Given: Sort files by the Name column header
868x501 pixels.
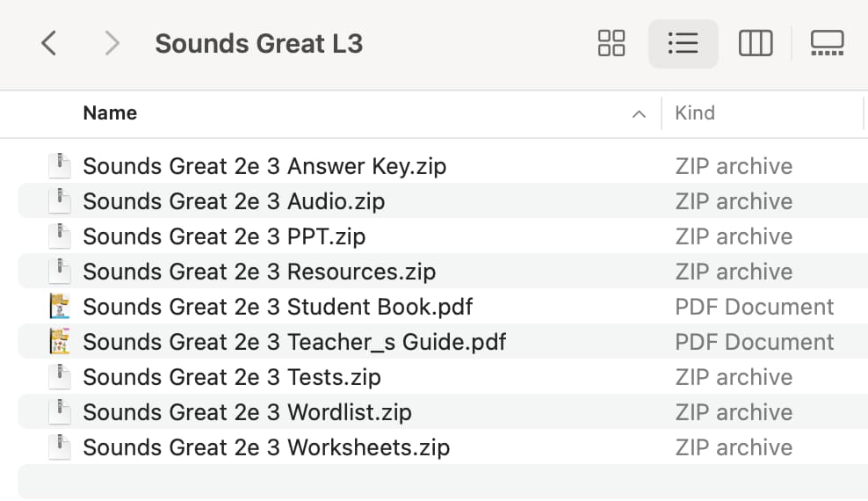Looking at the screenshot, I should click(x=110, y=113).
